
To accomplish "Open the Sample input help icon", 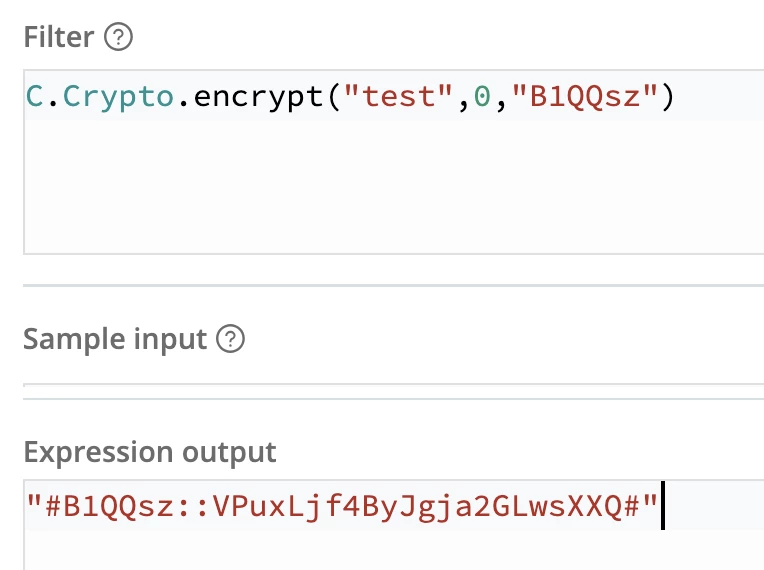I will [x=230, y=339].
